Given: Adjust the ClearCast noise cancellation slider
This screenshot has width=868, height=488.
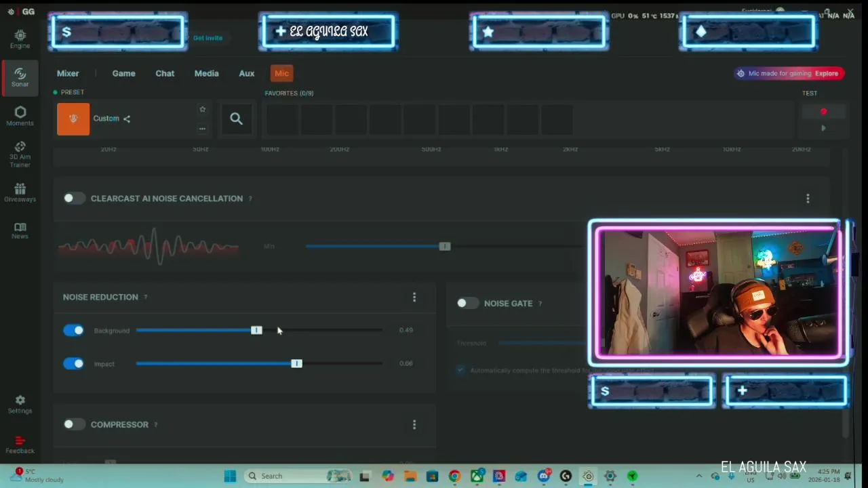Looking at the screenshot, I should coord(444,246).
